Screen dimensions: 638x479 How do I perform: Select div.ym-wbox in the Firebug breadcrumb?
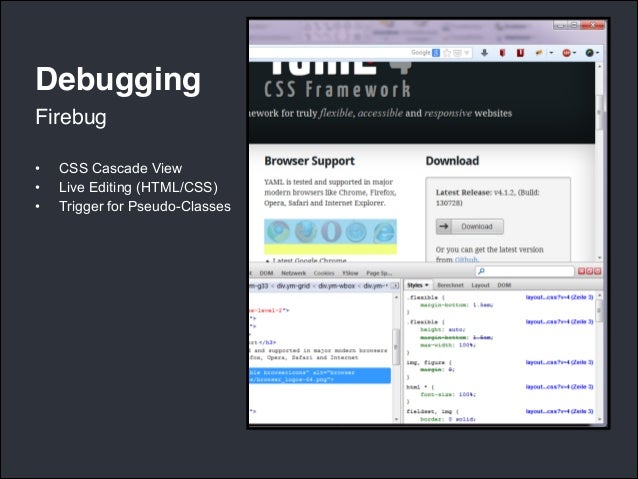click(336, 286)
